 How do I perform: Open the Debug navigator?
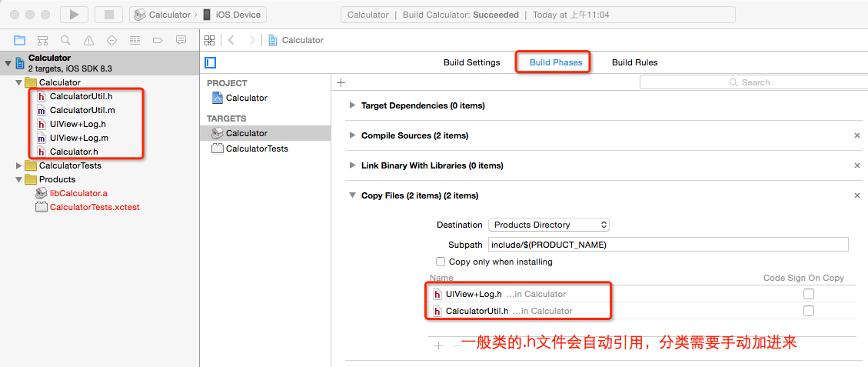coord(135,40)
